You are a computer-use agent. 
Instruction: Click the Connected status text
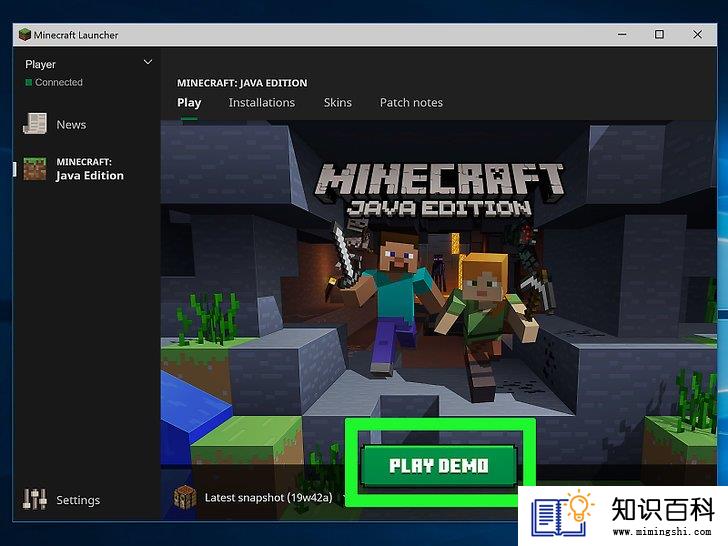(x=58, y=82)
